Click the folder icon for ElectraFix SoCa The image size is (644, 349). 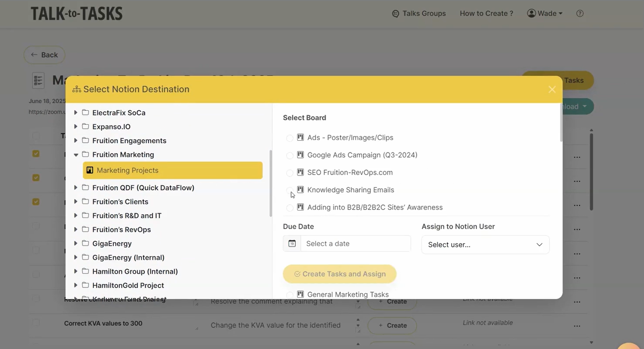click(x=85, y=112)
